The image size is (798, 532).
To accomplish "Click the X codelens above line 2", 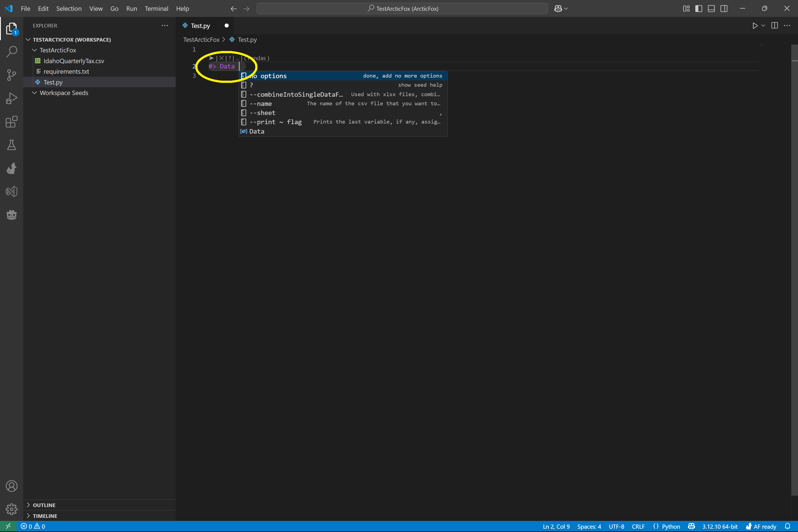I will click(x=221, y=58).
